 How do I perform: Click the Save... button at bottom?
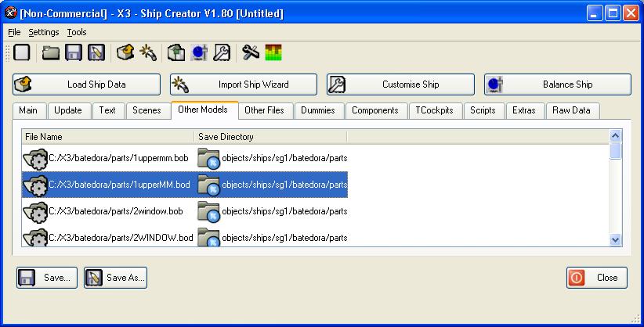47,278
